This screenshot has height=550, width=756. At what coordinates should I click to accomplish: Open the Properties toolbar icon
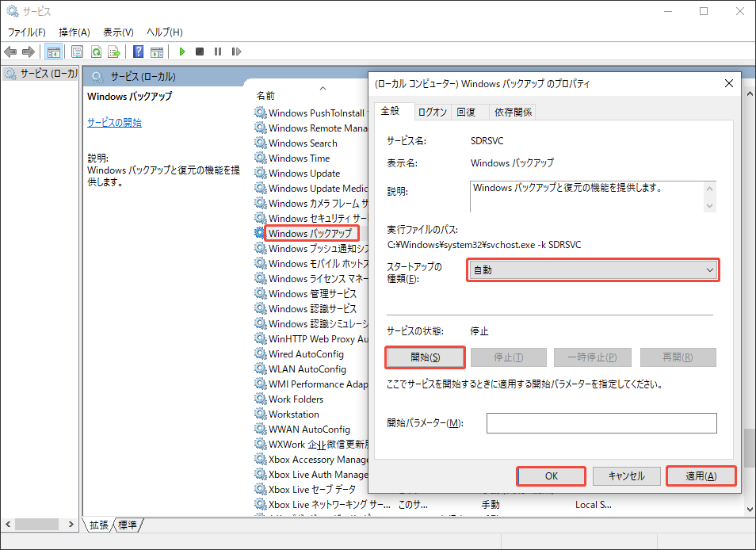(77, 52)
